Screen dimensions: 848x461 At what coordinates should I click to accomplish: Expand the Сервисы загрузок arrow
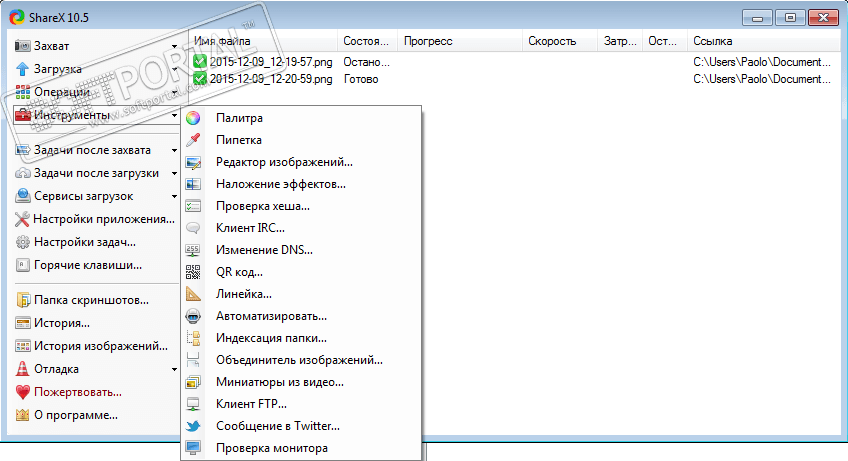[x=174, y=196]
